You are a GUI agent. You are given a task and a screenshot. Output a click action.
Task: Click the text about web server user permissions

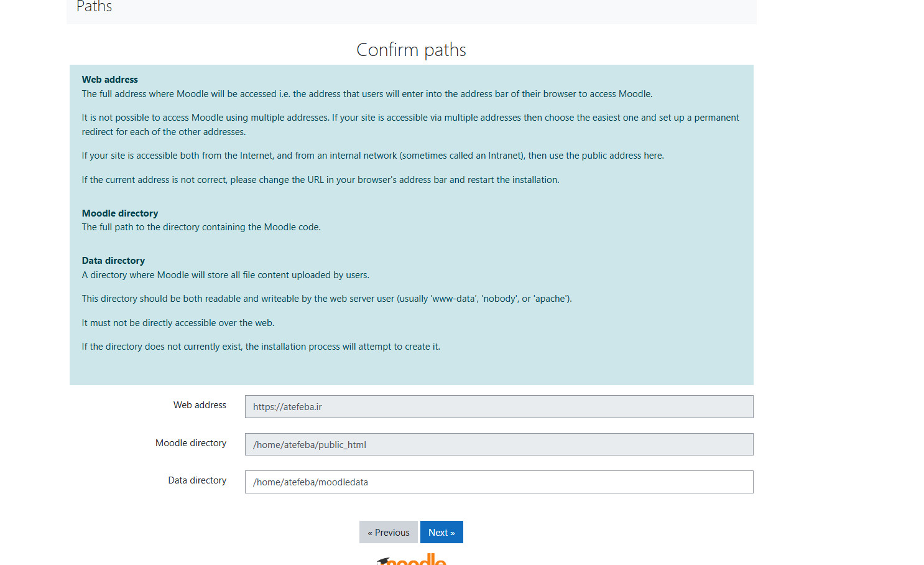pos(326,298)
